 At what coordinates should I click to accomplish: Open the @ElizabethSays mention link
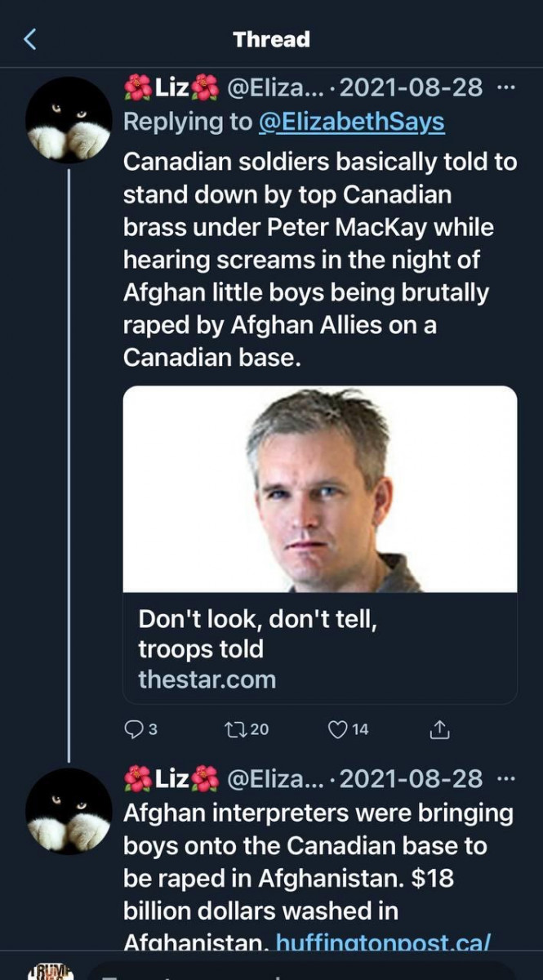point(351,122)
